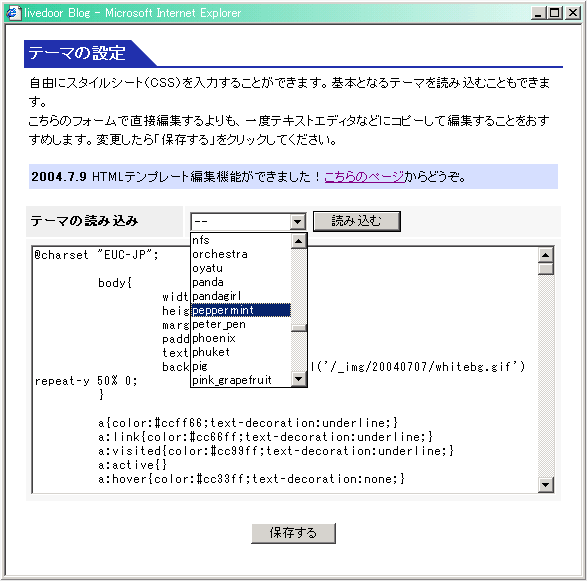The width and height of the screenshot is (587, 581).
Task: Open the こちらのページ link
Action: [x=364, y=176]
